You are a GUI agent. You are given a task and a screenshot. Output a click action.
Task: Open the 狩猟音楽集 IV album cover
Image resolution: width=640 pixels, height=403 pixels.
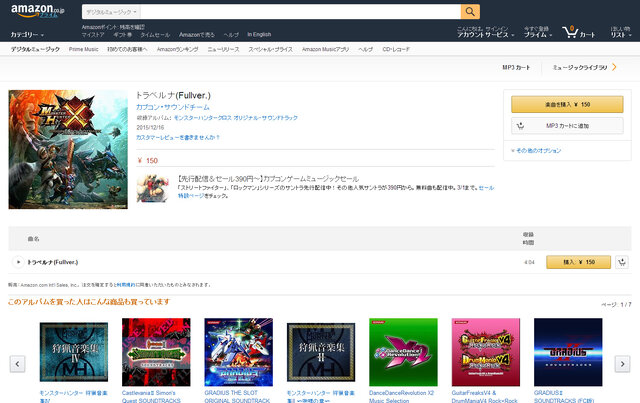74,352
